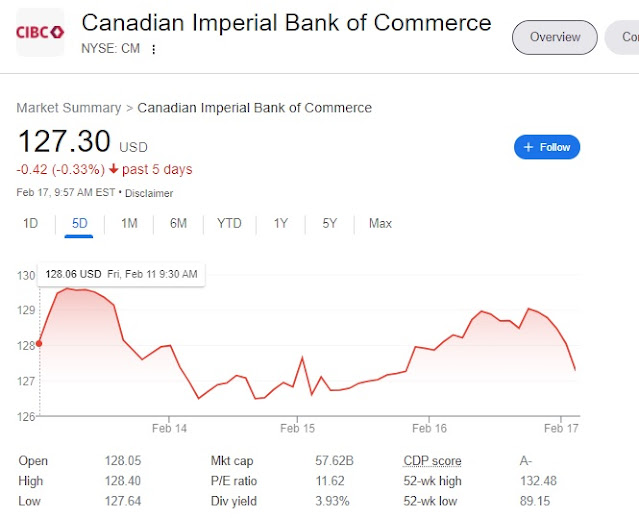Follow Canadian Imperial Bank of Commerce

[x=546, y=147]
